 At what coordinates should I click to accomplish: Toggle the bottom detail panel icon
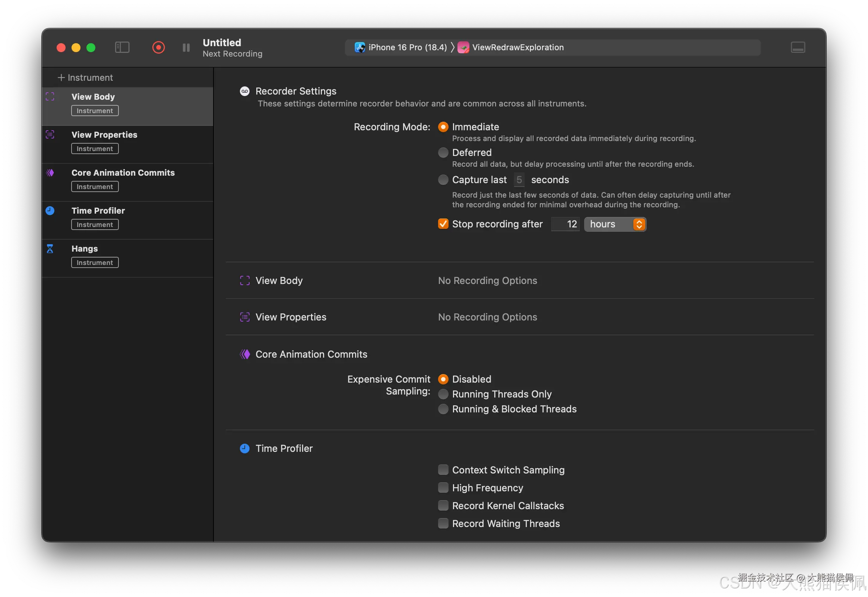[798, 48]
